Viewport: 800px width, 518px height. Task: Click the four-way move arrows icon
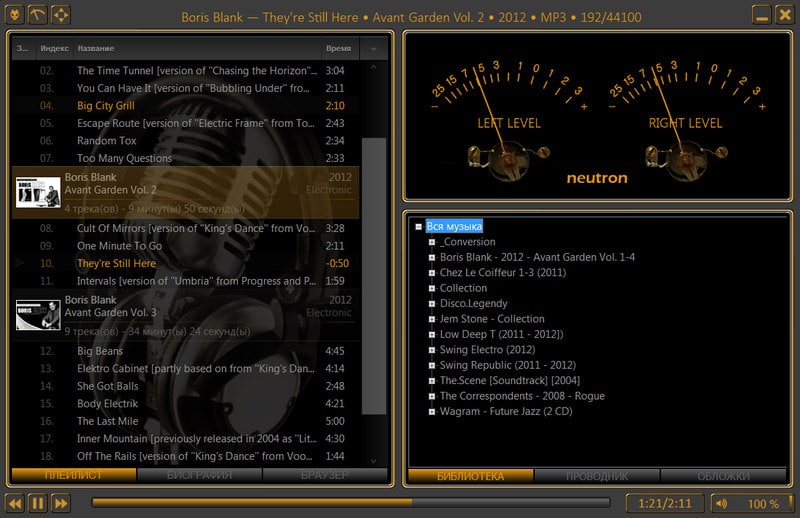tap(61, 15)
